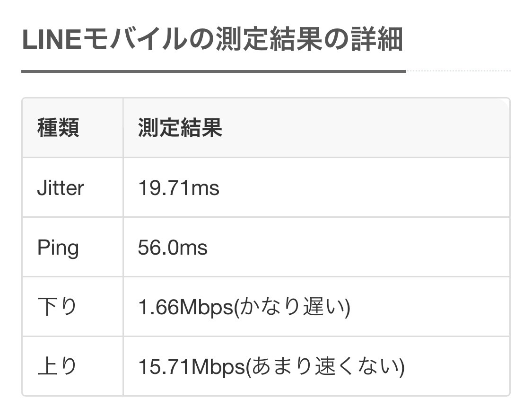Click the dark underline beneath the heading
Image resolution: width=532 pixels, height=417 pixels.
[x=214, y=71]
